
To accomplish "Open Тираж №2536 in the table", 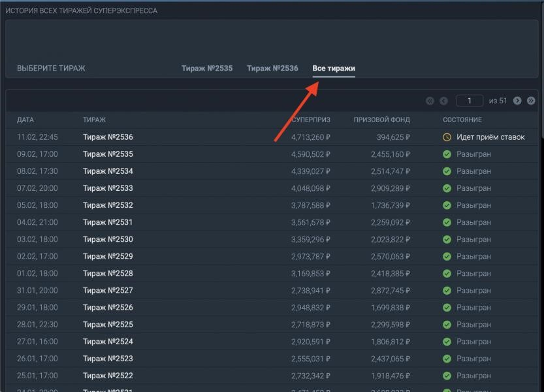I will [108, 137].
